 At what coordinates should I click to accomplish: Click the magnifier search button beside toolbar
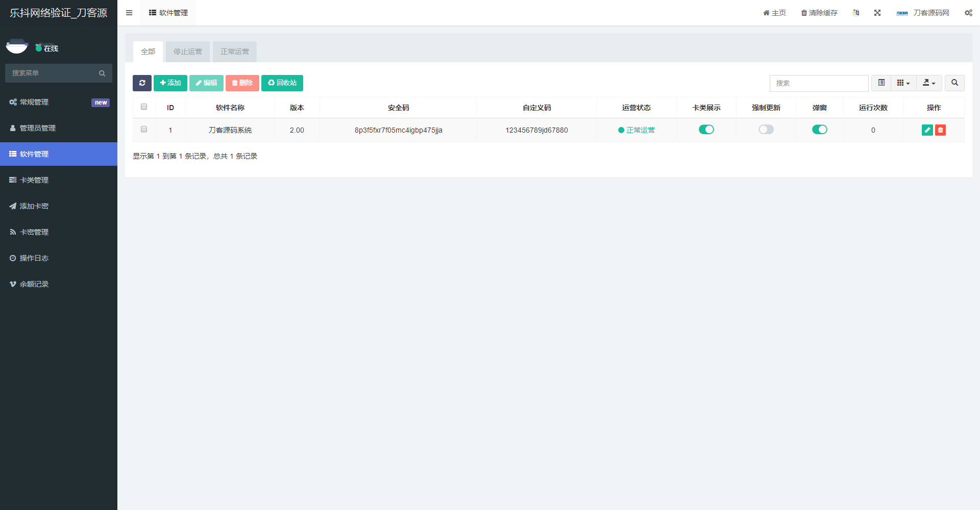point(954,83)
